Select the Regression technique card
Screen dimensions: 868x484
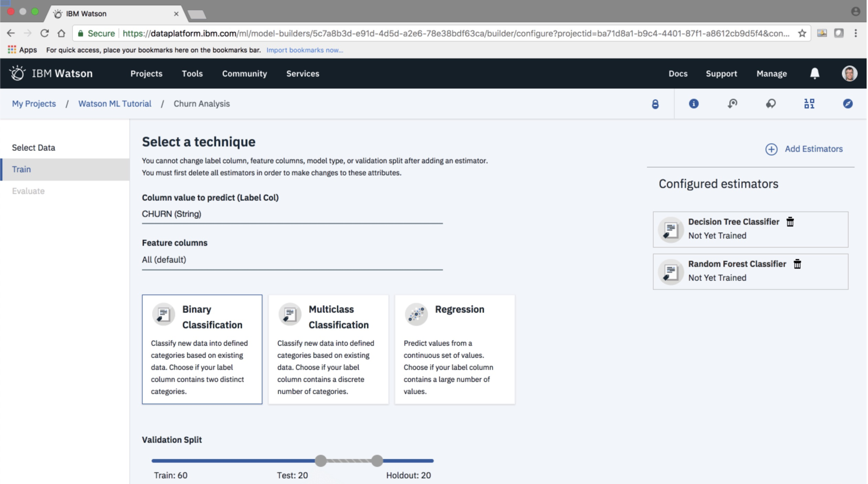[x=454, y=349]
